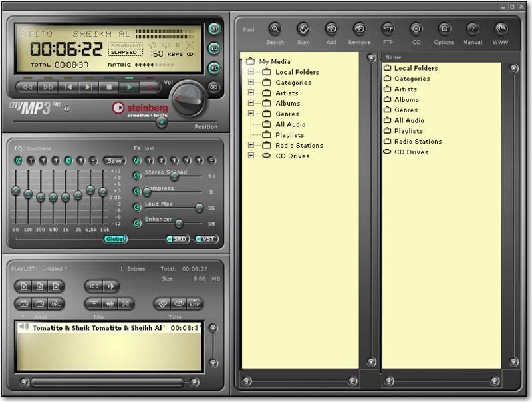Save the EQ preset

click(114, 160)
